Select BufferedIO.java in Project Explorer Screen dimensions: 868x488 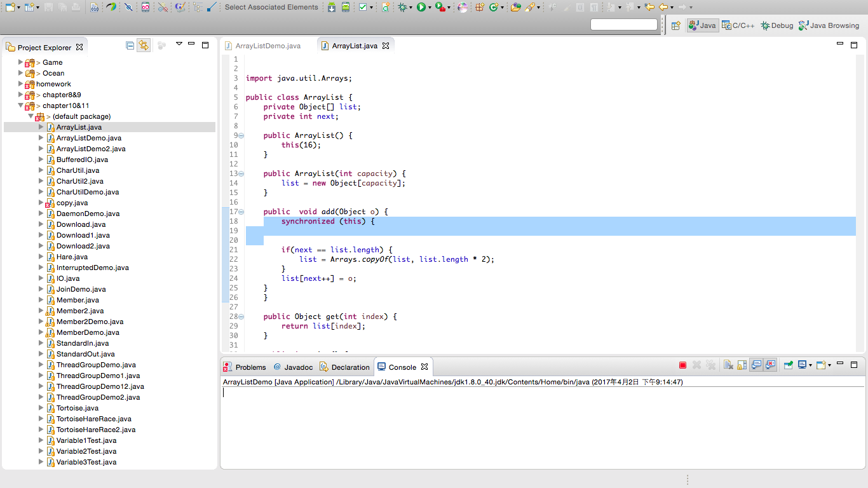[x=83, y=159]
